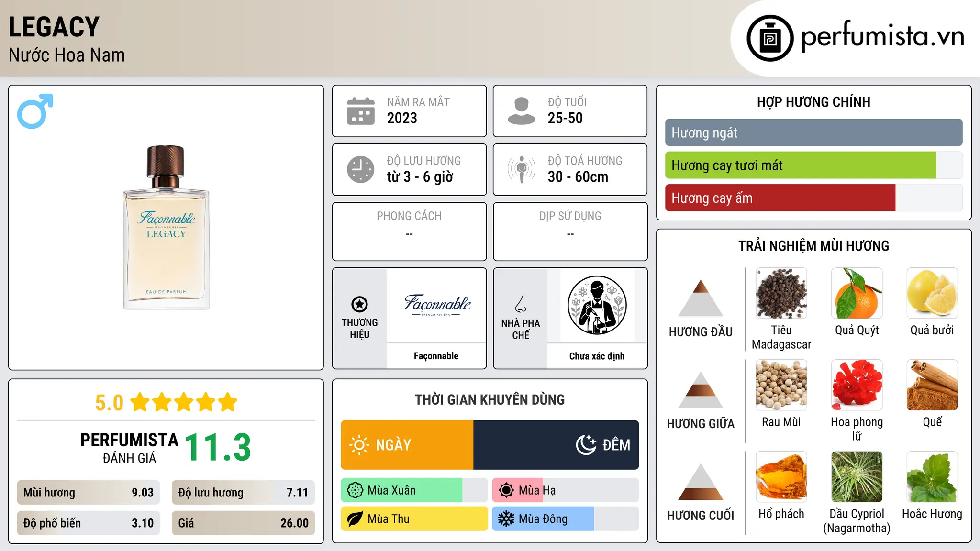Click the leaf icon for Mùa Thu

(x=355, y=519)
